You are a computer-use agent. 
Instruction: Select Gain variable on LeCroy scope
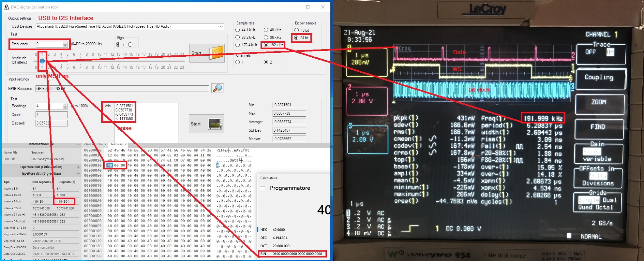[x=597, y=159]
